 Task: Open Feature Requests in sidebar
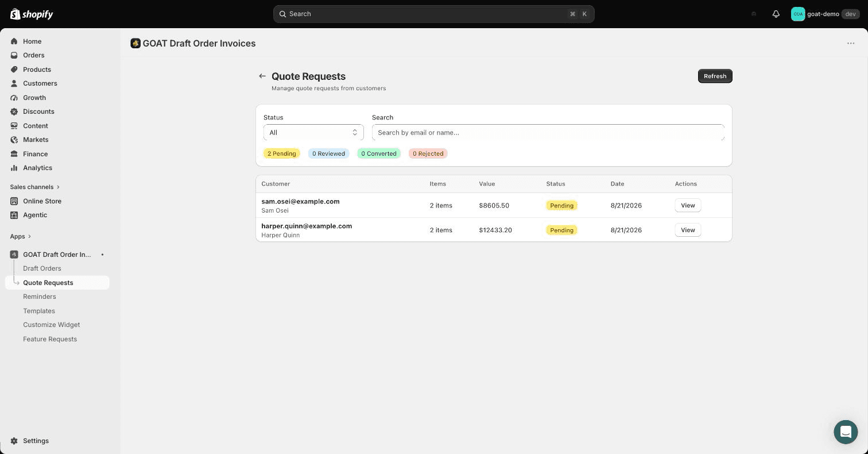coord(50,339)
